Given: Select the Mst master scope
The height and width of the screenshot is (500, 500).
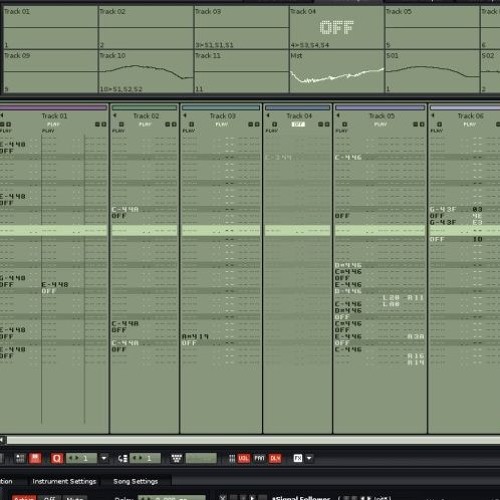Looking at the screenshot, I should (337, 71).
